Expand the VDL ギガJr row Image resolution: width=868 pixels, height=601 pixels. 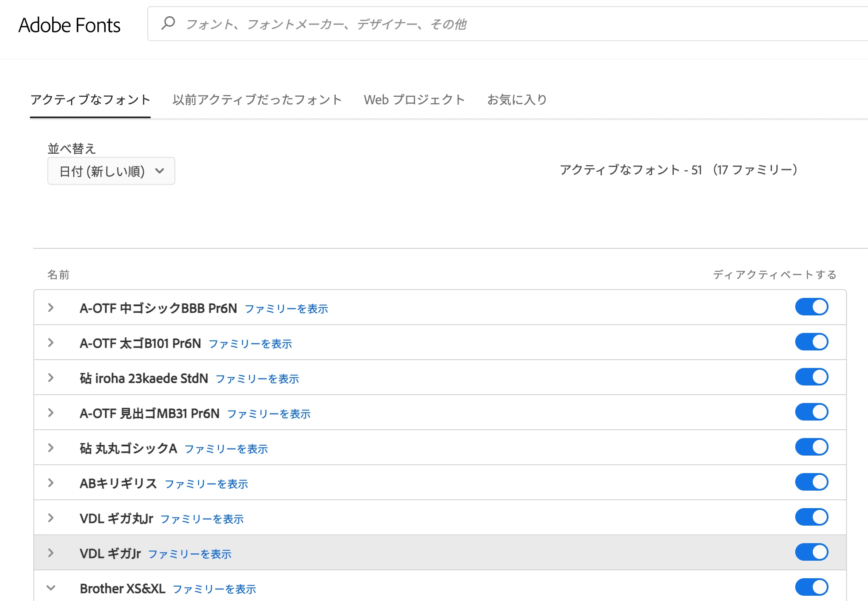(51, 553)
